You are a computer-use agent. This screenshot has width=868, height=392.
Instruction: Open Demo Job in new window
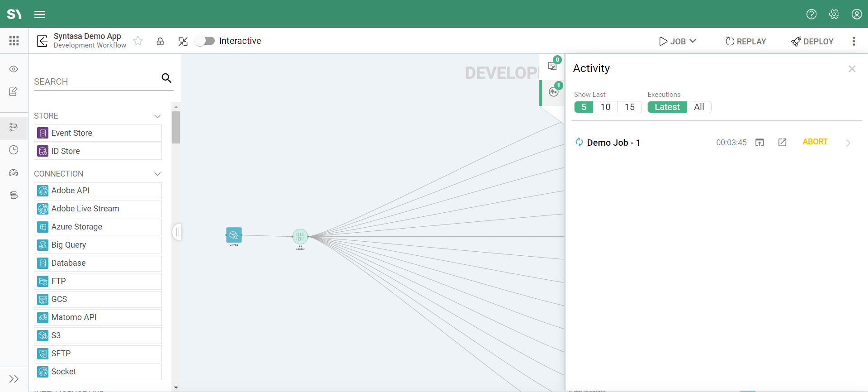coord(782,143)
